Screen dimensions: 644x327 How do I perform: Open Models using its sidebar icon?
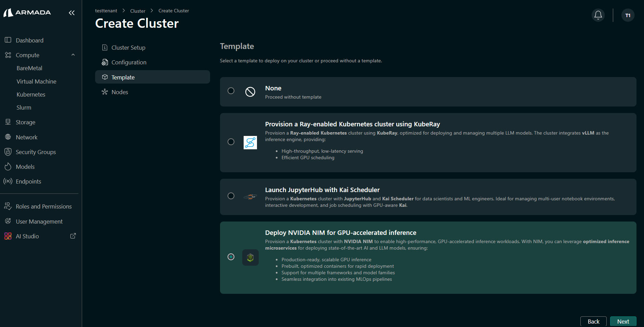tap(8, 167)
